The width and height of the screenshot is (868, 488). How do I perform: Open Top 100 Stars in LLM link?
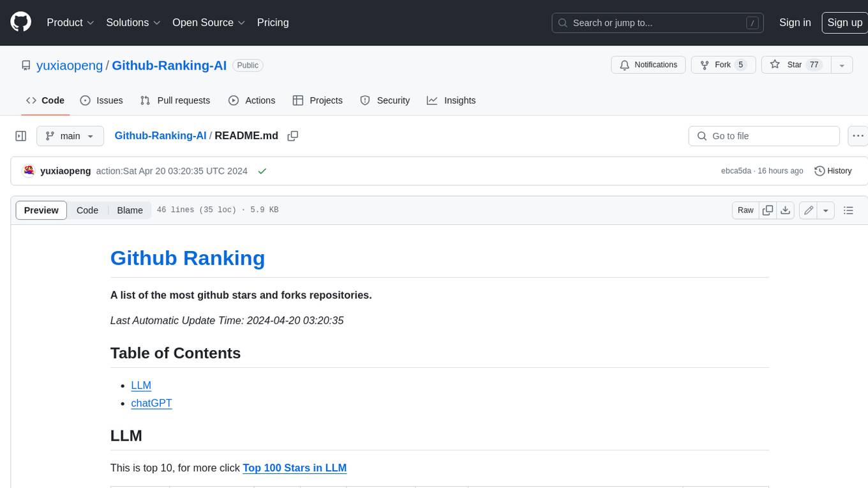[x=294, y=468]
